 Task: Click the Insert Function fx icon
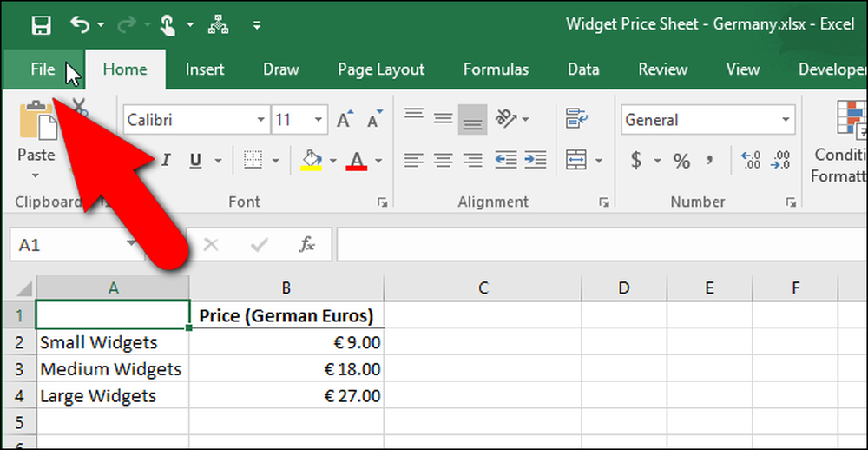[306, 244]
